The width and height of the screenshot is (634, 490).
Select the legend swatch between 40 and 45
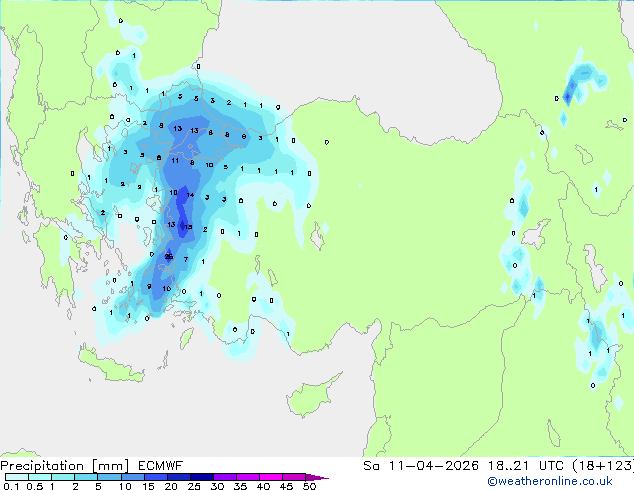(271, 477)
